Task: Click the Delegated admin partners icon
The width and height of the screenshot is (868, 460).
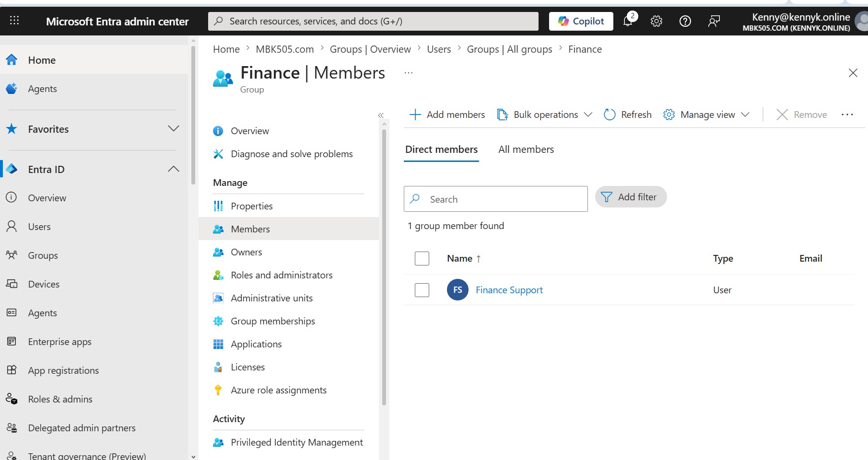Action: click(x=12, y=427)
